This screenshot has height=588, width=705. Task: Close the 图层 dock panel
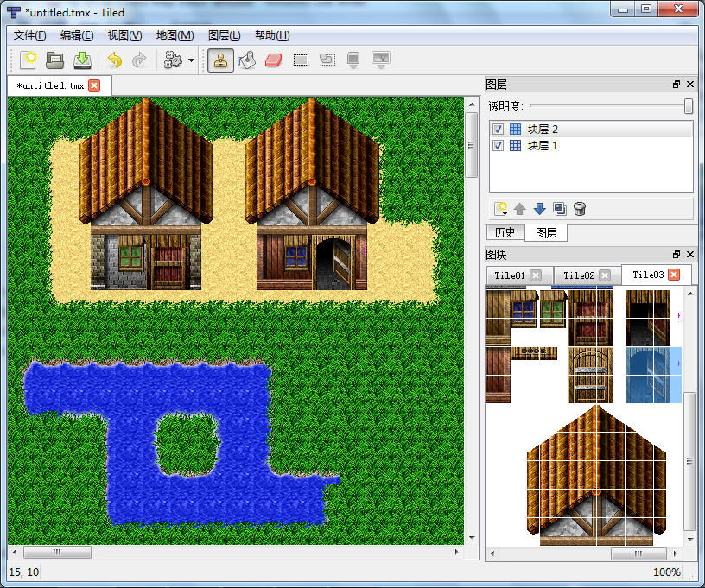(690, 85)
